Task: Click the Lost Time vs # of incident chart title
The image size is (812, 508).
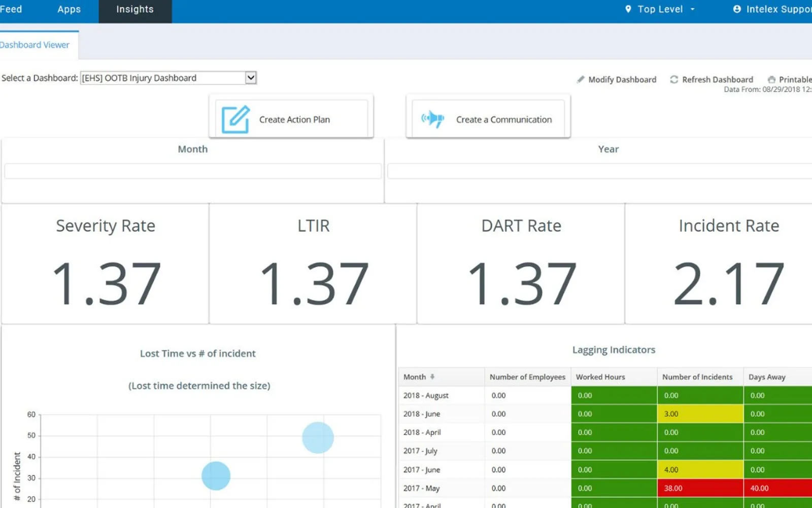Action: [198, 354]
